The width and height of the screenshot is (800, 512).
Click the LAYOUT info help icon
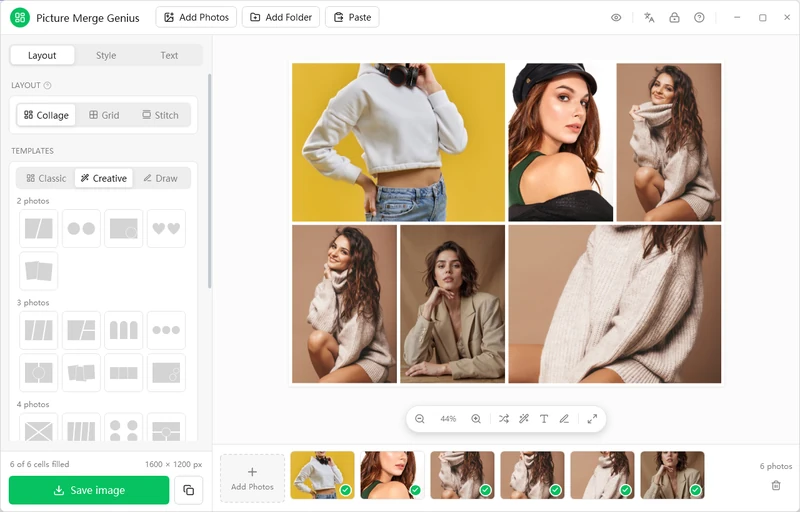[47, 85]
